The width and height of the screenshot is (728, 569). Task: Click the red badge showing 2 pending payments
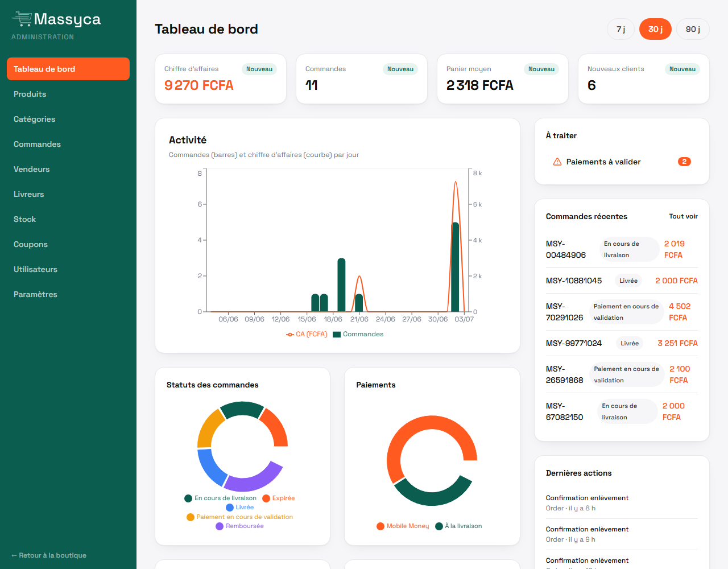tap(684, 162)
